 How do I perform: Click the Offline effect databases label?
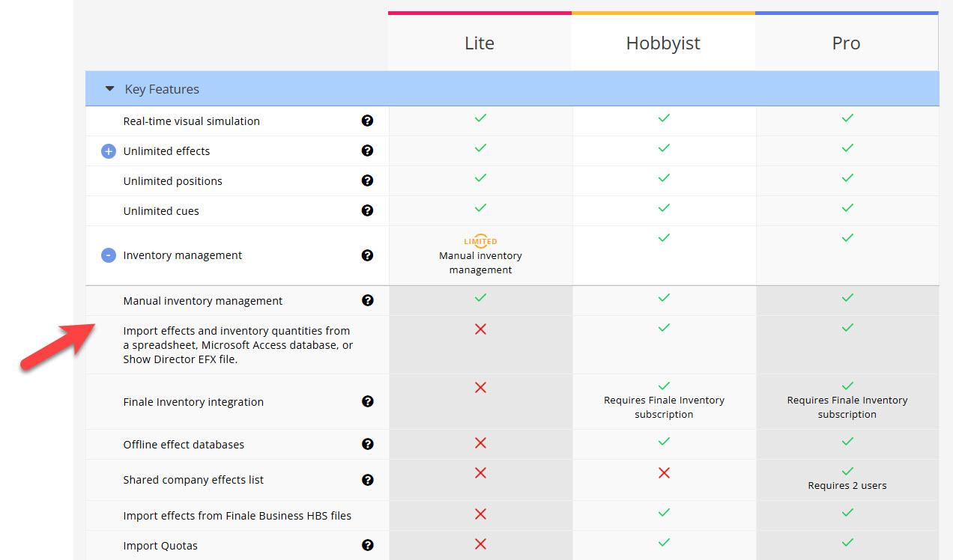pyautogui.click(x=184, y=445)
